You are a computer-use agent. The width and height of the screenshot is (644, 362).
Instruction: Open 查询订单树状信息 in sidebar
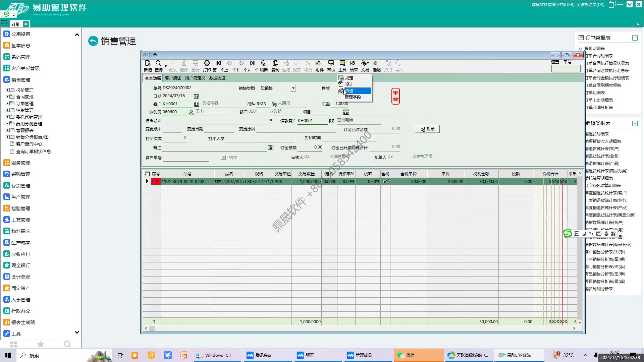click(x=34, y=152)
